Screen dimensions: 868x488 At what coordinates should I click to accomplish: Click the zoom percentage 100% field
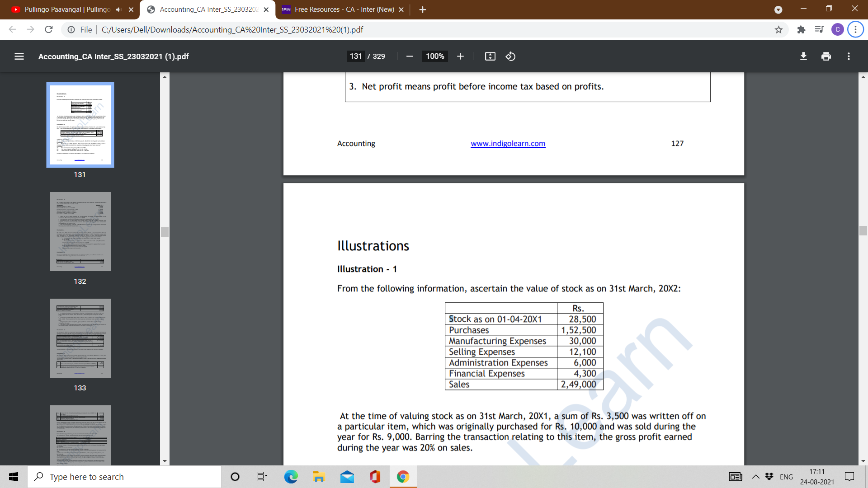click(x=434, y=56)
